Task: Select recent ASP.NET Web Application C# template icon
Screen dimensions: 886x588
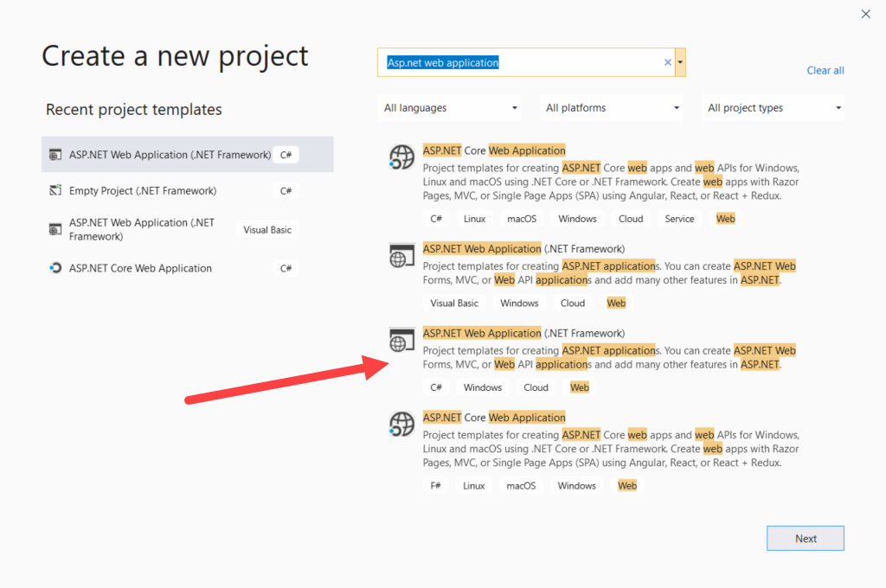Action: [x=55, y=155]
